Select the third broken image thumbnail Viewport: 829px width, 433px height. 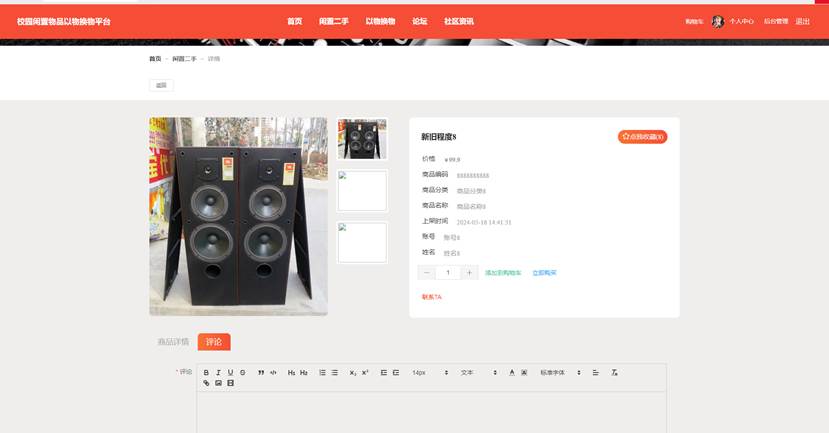point(362,242)
